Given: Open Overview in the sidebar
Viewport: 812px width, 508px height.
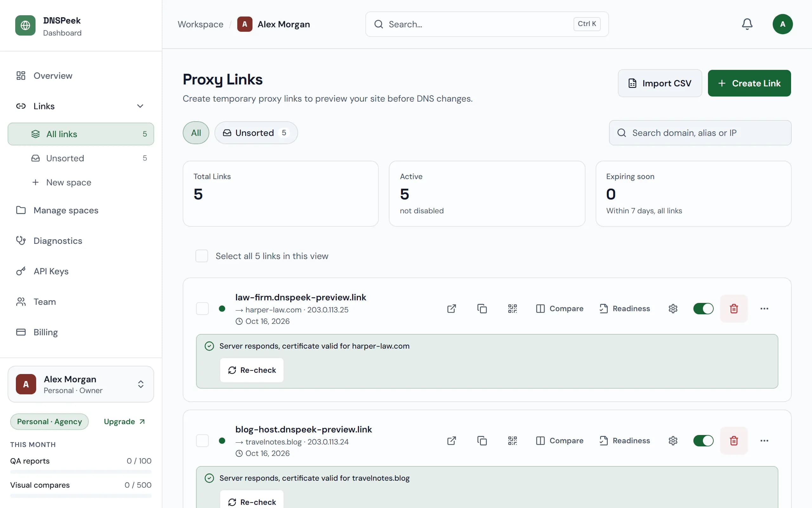Looking at the screenshot, I should tap(81, 76).
